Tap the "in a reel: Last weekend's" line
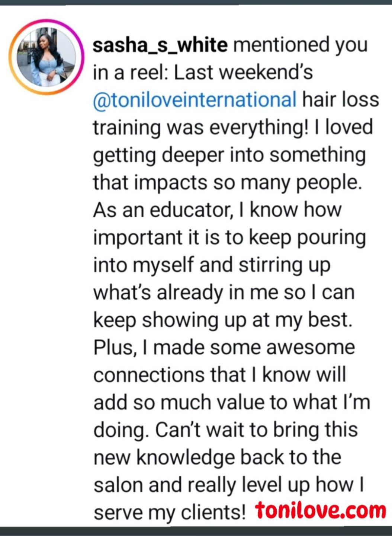Screen dimensions: 392x536 coord(203,73)
